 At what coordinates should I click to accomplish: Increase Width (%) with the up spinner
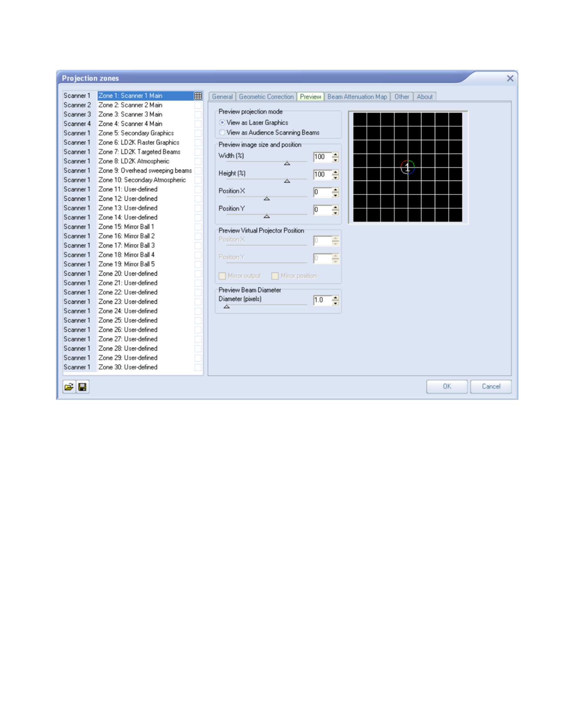pos(335,155)
